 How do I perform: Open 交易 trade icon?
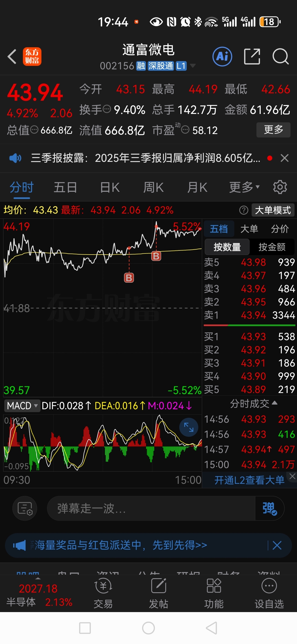coord(103,593)
